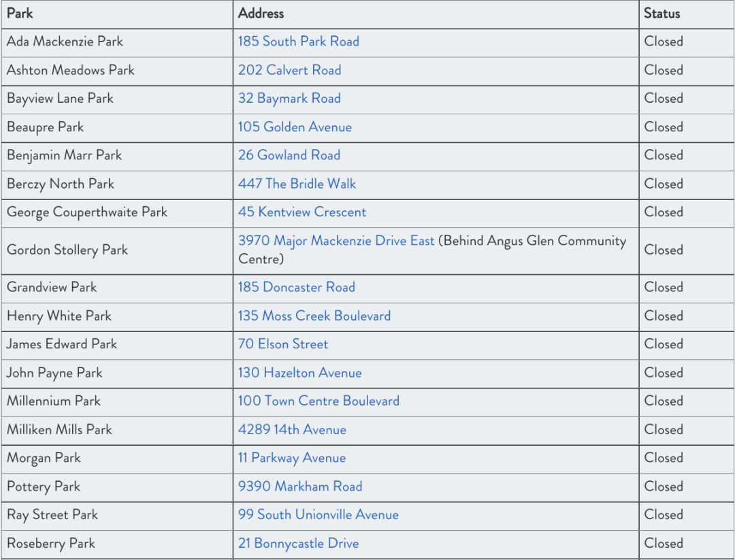Select the 9390 Markham Road link

tap(299, 487)
